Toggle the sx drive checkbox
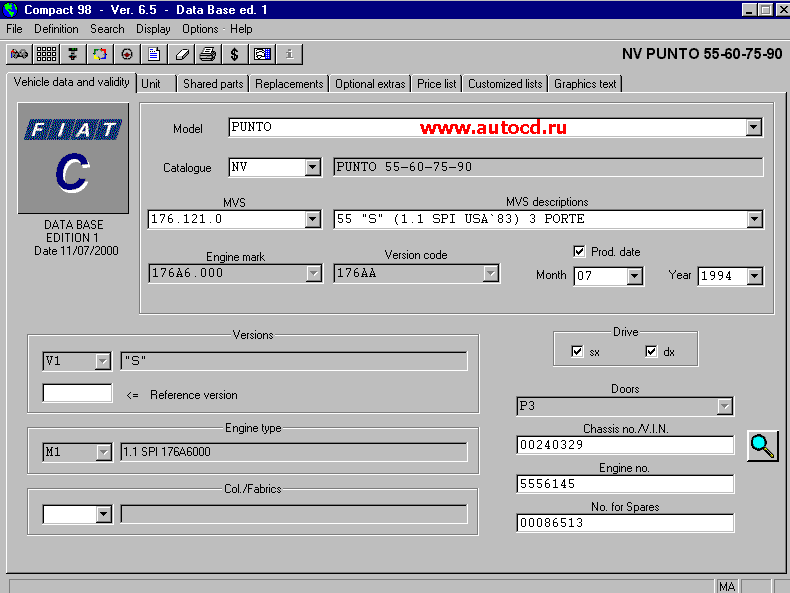The height and width of the screenshot is (593, 790). click(x=577, y=351)
